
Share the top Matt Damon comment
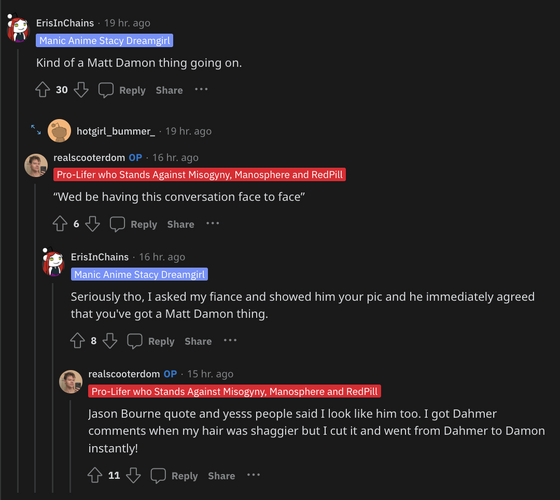[169, 90]
